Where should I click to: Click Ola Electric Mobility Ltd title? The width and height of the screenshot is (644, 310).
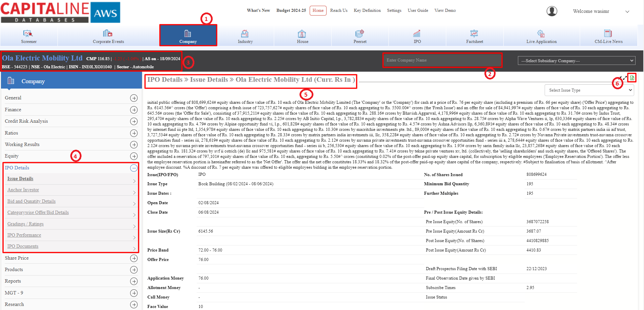(42, 58)
